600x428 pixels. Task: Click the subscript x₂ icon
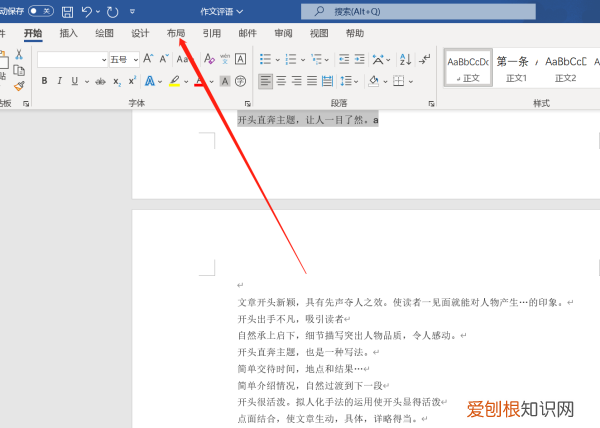point(117,81)
